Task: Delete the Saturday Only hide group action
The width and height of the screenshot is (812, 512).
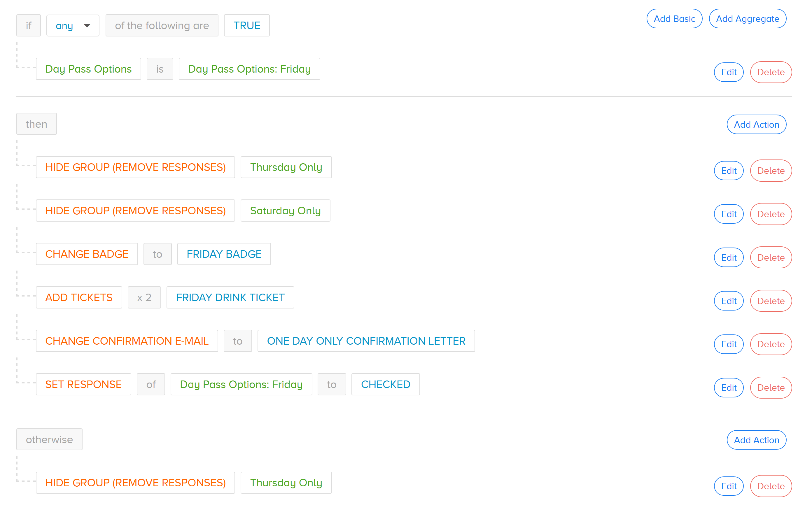Action: pos(771,214)
